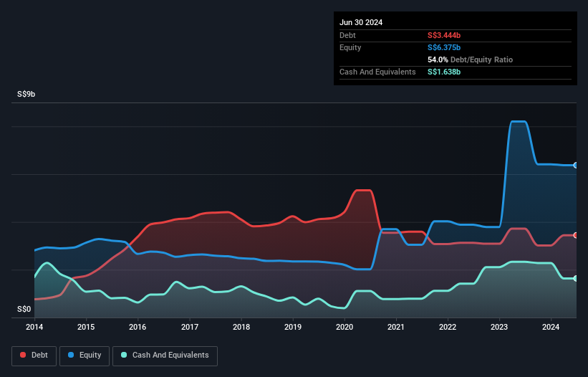
Task: Click the 2021 x-axis label
Action: pos(396,327)
